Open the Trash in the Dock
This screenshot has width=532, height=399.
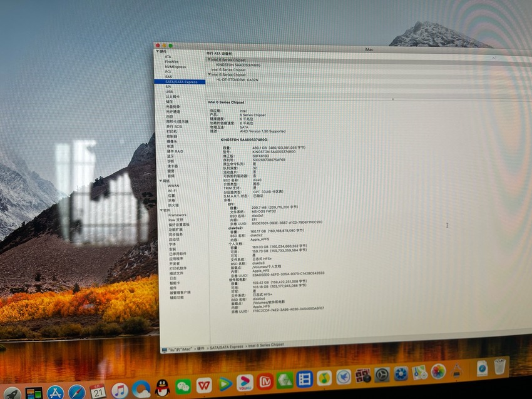[x=500, y=367]
